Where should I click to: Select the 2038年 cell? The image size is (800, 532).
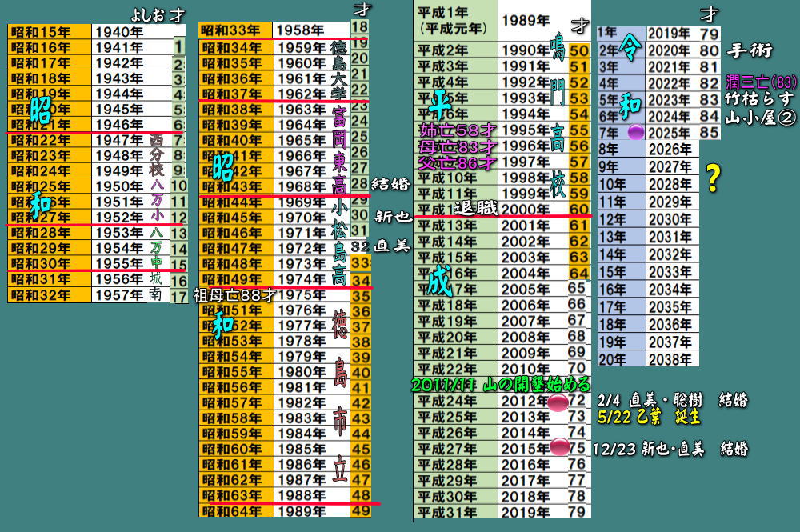(670, 360)
